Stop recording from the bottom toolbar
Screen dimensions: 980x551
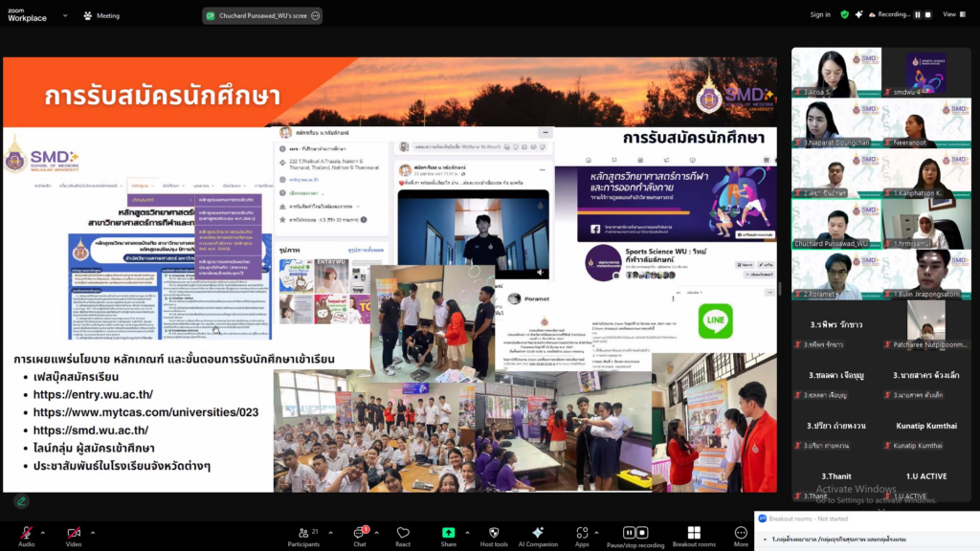[642, 532]
